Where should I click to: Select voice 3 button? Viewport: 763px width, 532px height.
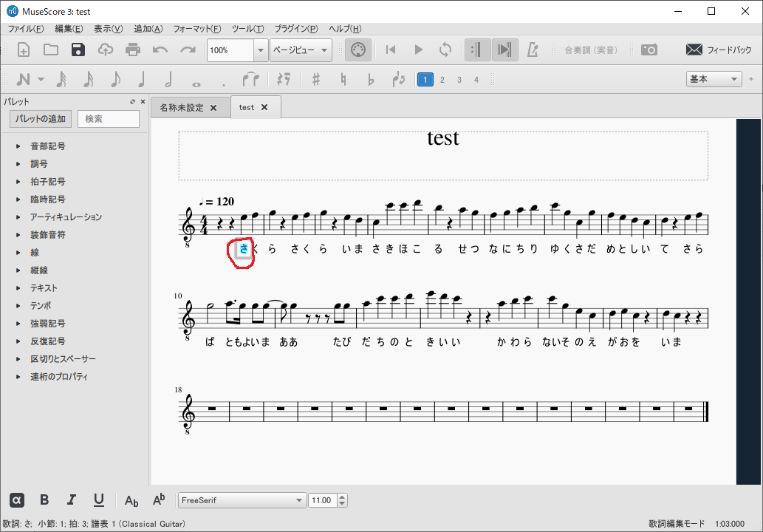pos(459,79)
